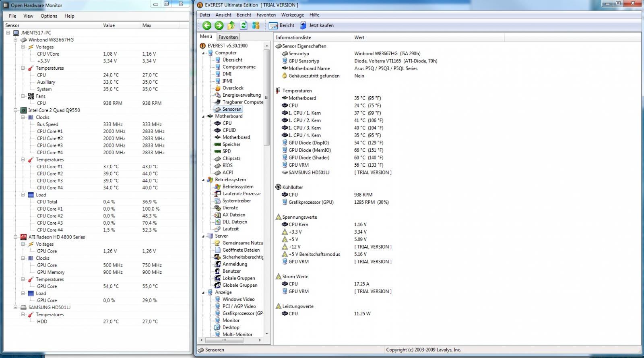Refresh the EVEREST sensor page
This screenshot has height=358, width=644.
244,25
